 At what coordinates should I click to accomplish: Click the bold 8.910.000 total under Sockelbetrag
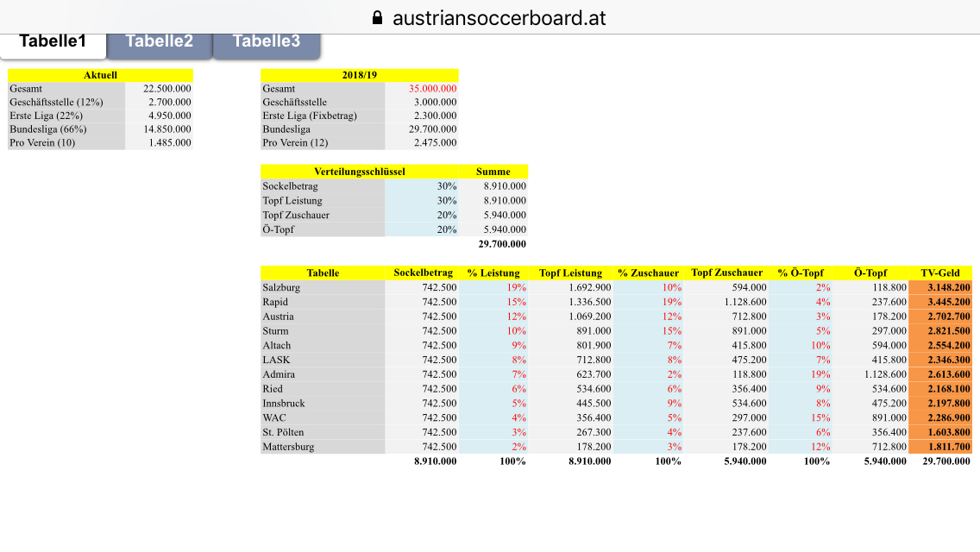[x=435, y=461]
